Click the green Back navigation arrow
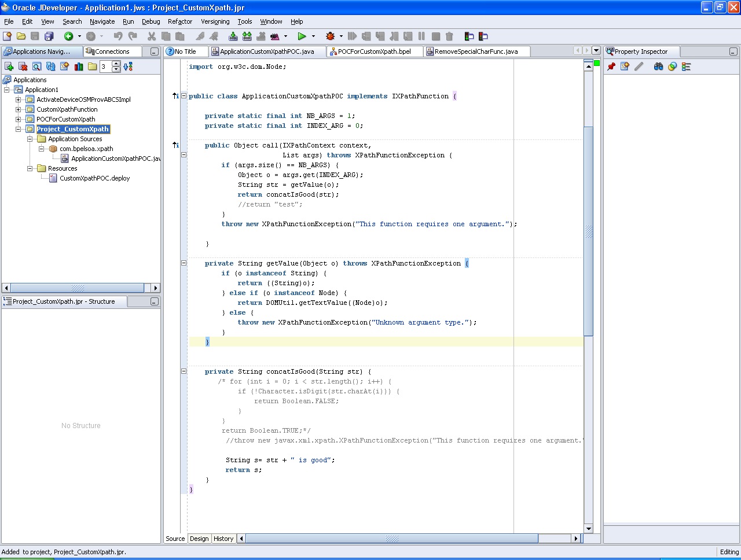Viewport: 741px width, 560px height. (x=69, y=36)
